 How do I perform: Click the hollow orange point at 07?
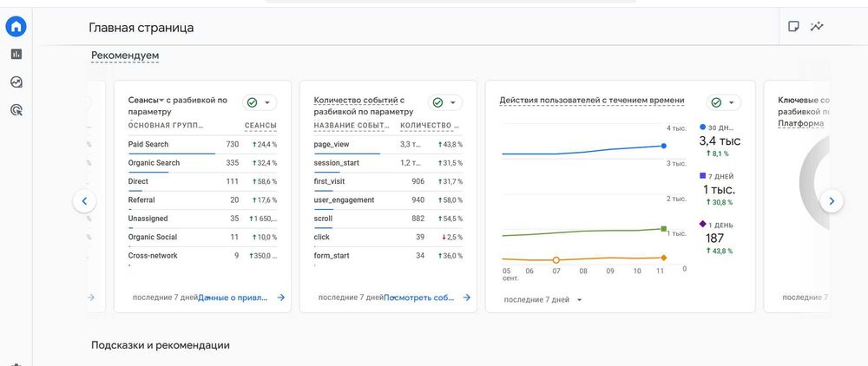coord(556,260)
